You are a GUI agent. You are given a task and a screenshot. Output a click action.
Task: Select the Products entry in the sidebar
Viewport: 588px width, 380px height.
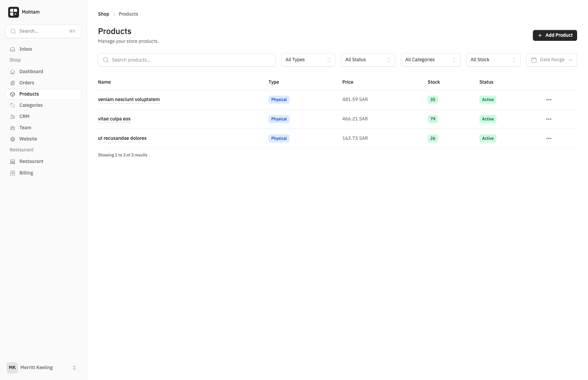pyautogui.click(x=29, y=94)
